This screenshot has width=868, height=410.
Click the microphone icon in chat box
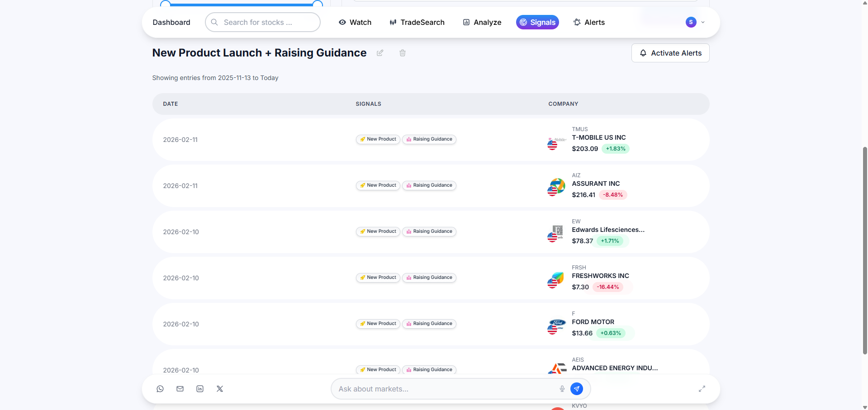click(x=562, y=389)
